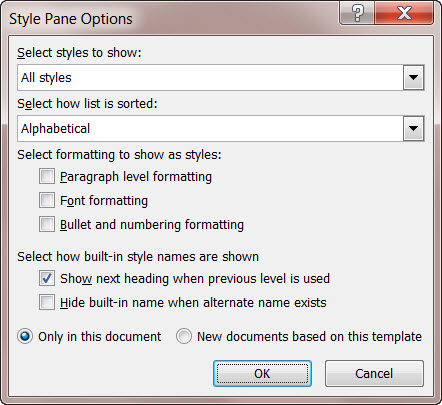
Task: Click the Help question mark button
Action: point(357,13)
